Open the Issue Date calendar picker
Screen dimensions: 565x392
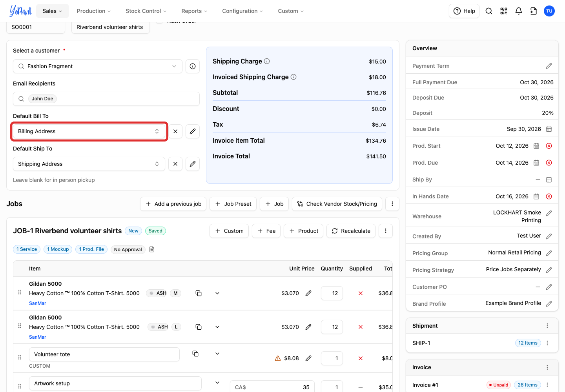click(x=549, y=129)
